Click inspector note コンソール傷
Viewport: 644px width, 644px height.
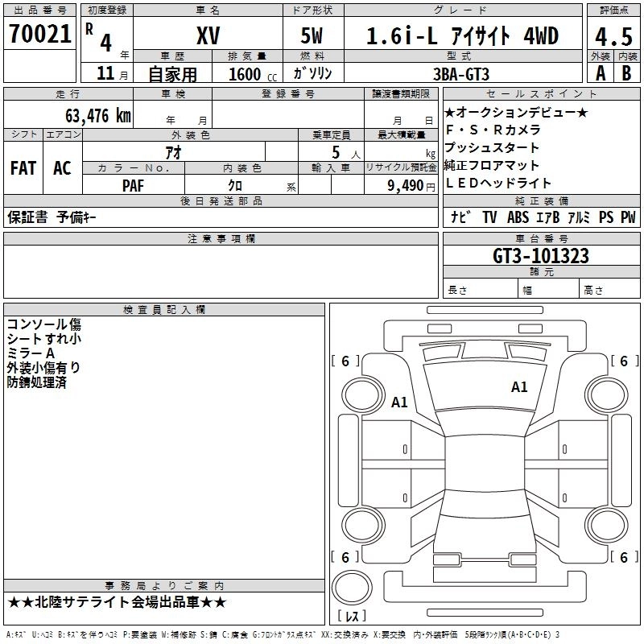[x=44, y=324]
